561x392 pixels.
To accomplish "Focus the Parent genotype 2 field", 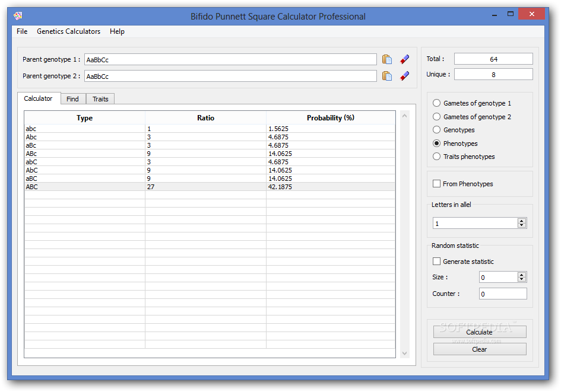I will (230, 76).
